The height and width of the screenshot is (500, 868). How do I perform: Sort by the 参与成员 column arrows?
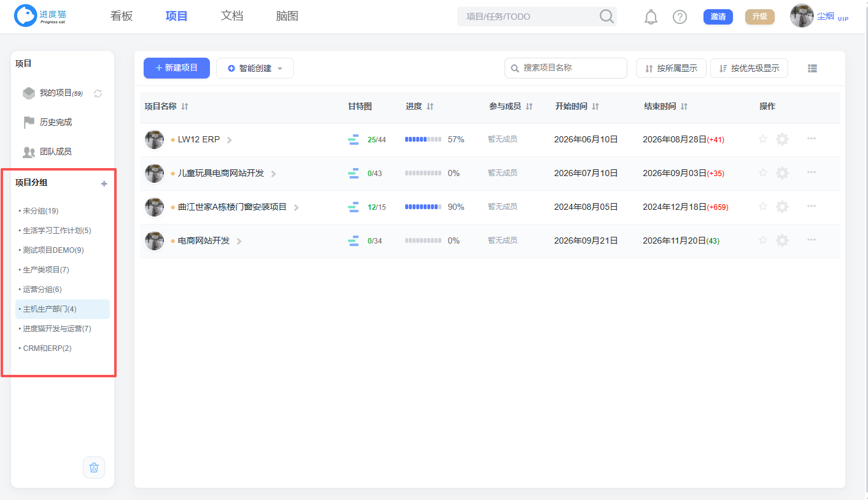coord(529,107)
